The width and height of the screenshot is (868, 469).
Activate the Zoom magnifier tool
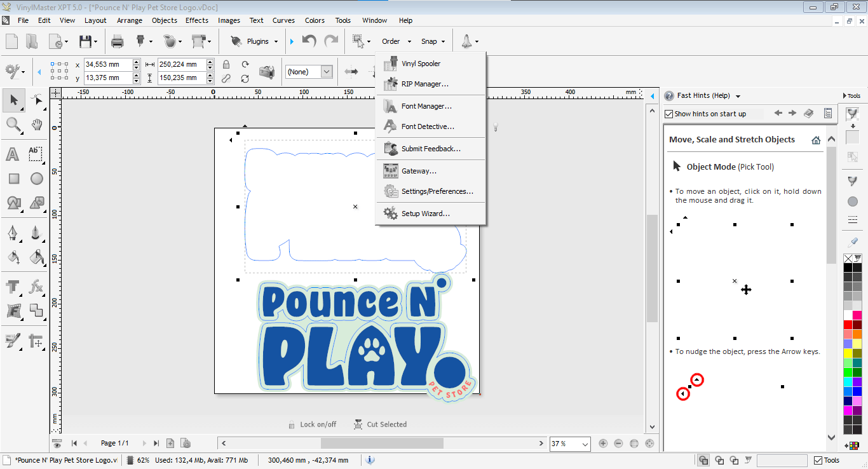pyautogui.click(x=13, y=125)
